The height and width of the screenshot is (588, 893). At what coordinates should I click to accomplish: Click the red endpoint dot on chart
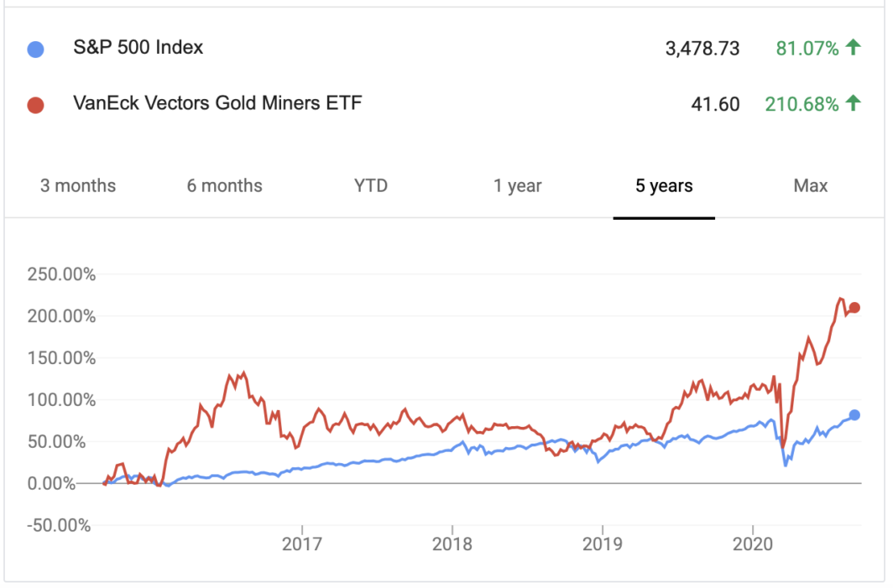point(854,308)
